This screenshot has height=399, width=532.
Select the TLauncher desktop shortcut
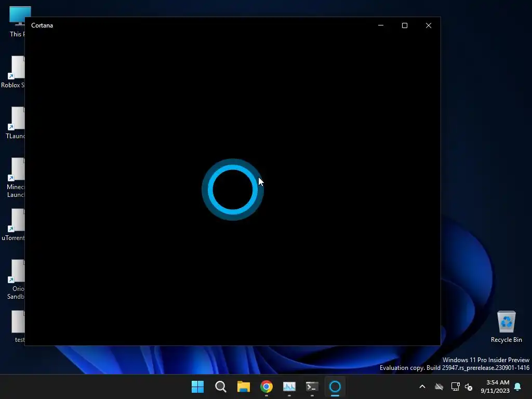tap(15, 123)
